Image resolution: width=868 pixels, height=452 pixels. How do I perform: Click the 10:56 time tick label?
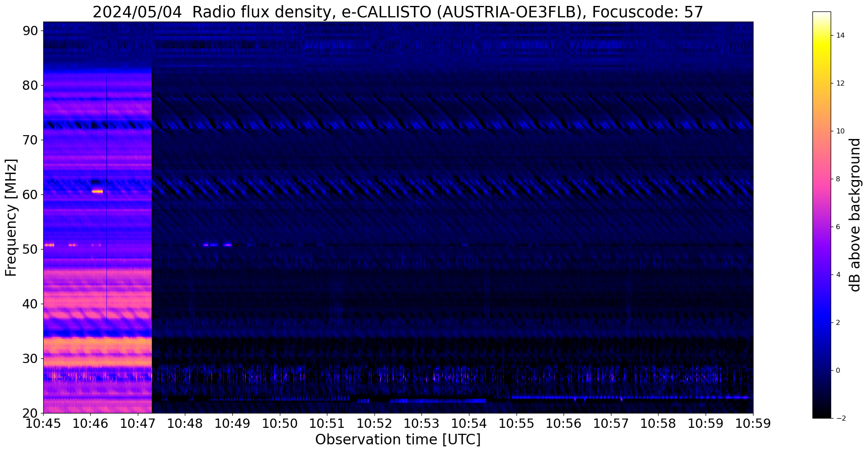[564, 423]
